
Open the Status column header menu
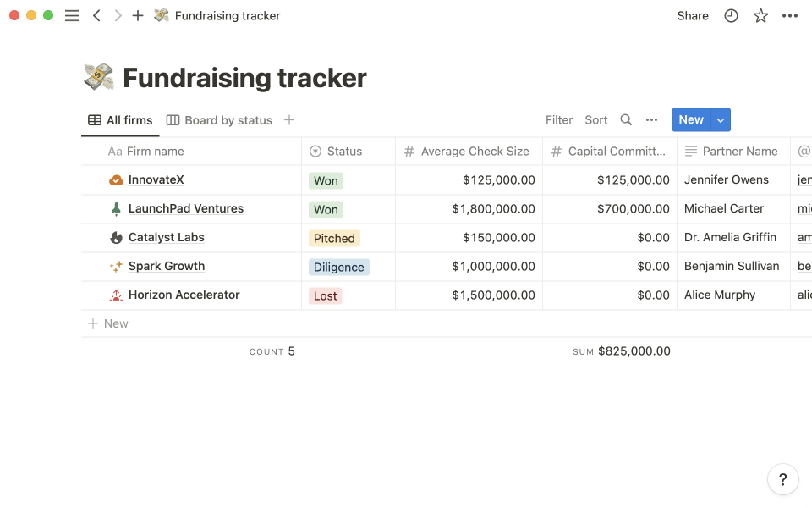tap(344, 152)
